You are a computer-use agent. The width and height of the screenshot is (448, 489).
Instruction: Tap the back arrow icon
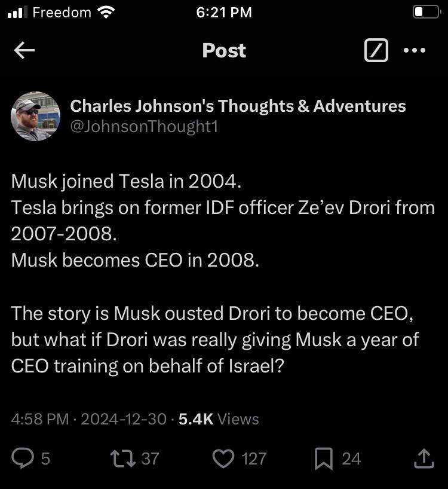(x=24, y=51)
